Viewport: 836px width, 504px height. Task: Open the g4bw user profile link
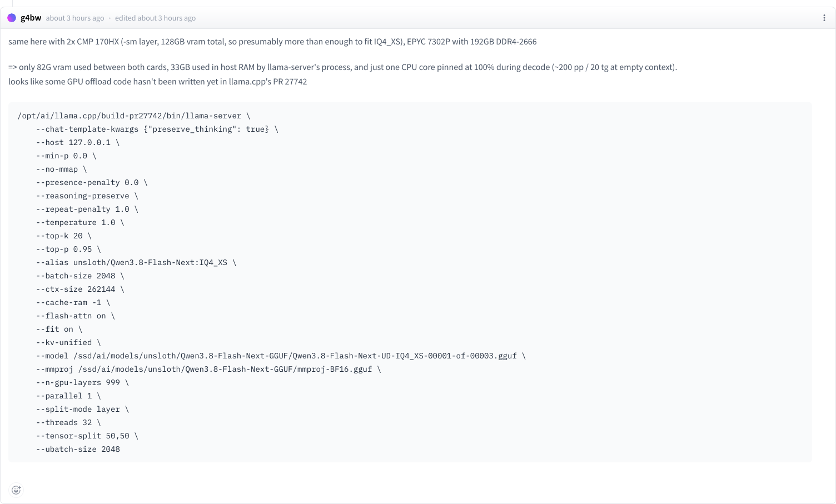(x=31, y=18)
